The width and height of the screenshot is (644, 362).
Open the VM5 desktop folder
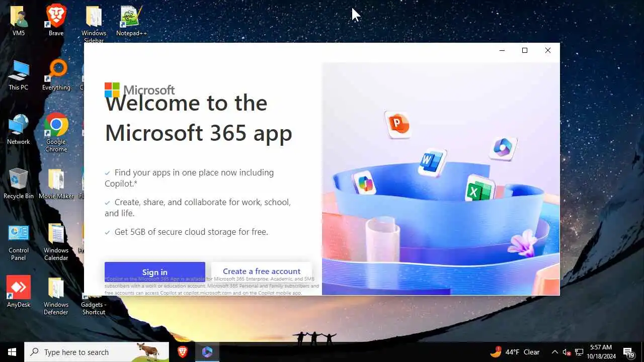(19, 21)
